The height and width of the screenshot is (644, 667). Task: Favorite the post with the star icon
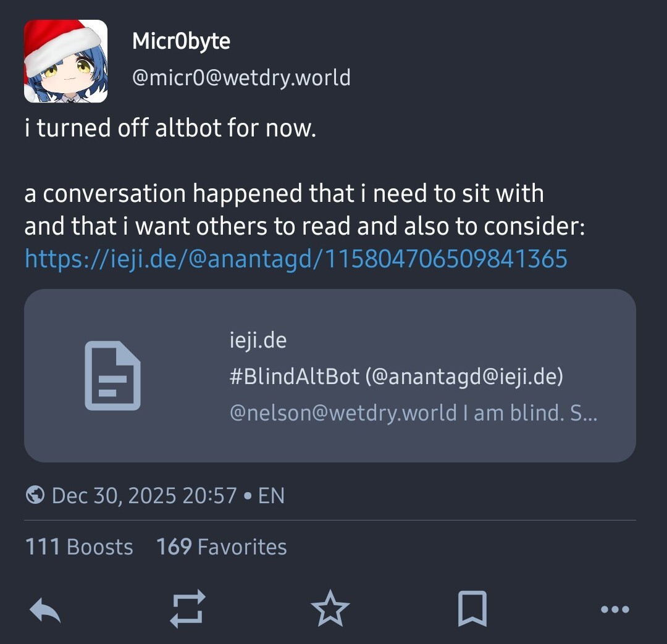[330, 609]
